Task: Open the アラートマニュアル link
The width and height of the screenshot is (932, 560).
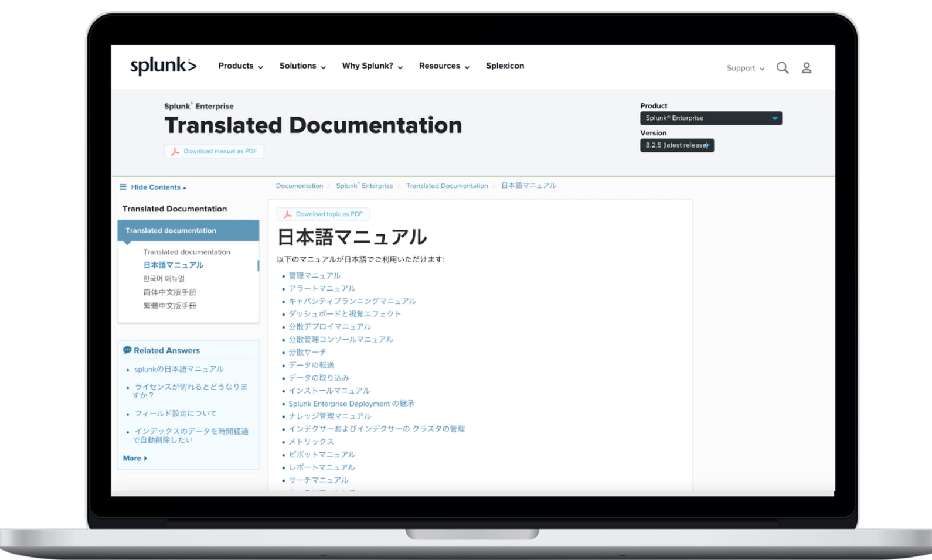Action: pos(322,289)
